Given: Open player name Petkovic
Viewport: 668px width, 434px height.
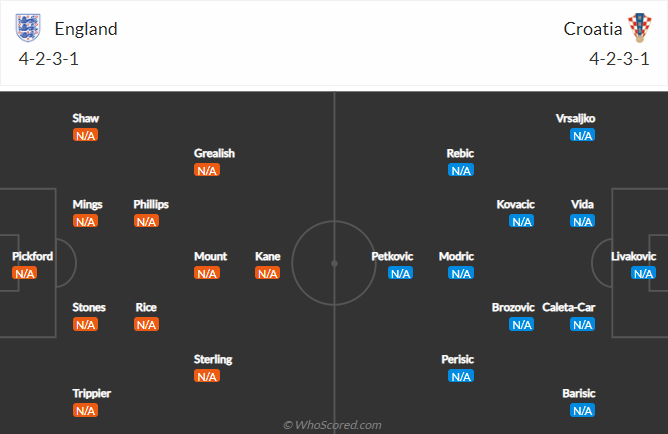Looking at the screenshot, I should click(392, 256).
